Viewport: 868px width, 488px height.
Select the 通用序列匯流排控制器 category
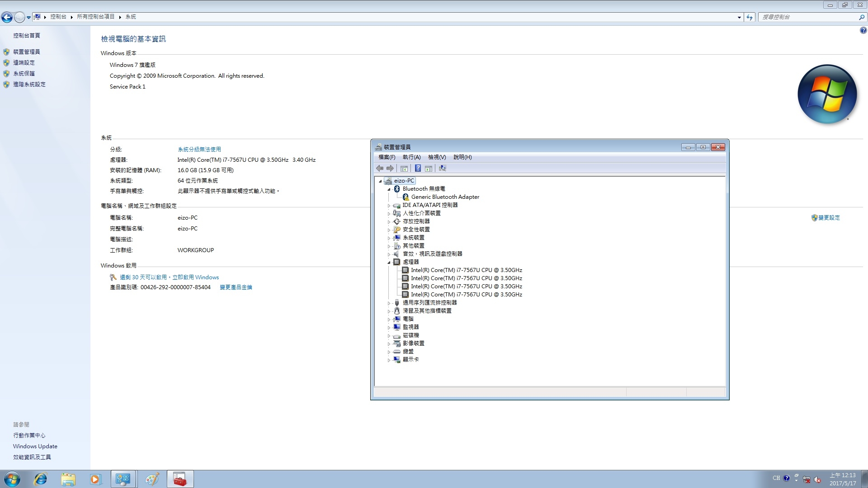429,303
